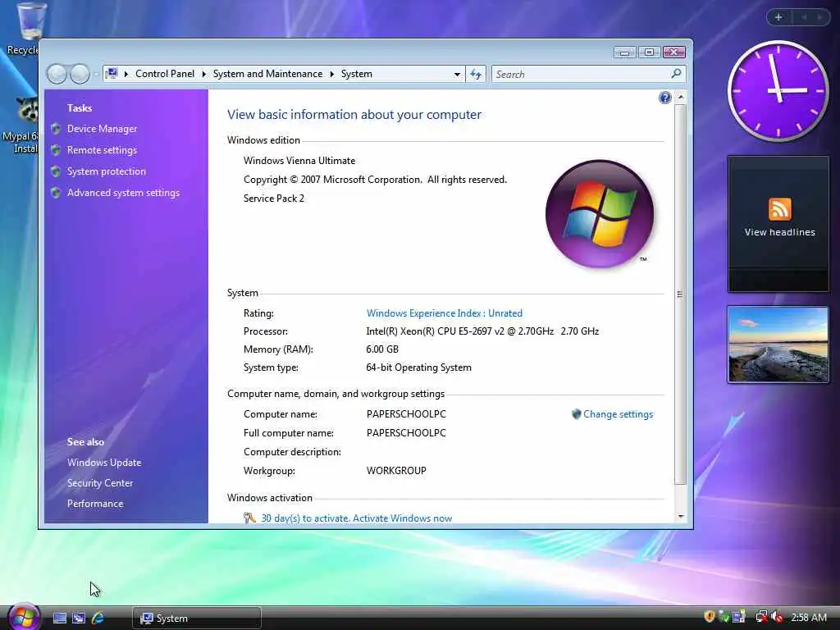
Task: Open Performance under See also
Action: [x=95, y=504]
